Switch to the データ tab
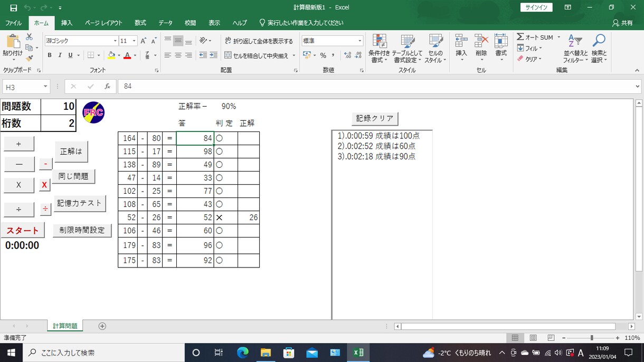This screenshot has height=362, width=644. point(165,23)
